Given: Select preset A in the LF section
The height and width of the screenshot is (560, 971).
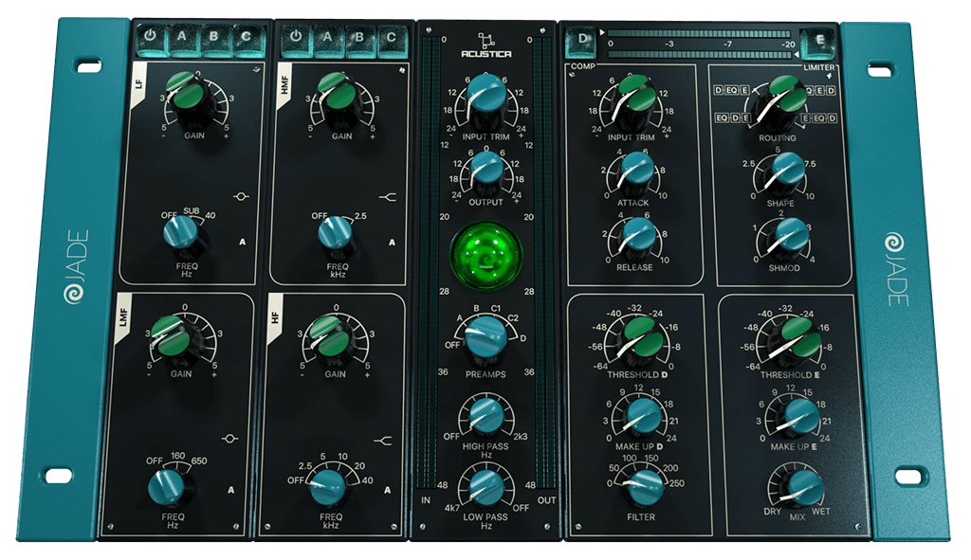Looking at the screenshot, I should 182,37.
